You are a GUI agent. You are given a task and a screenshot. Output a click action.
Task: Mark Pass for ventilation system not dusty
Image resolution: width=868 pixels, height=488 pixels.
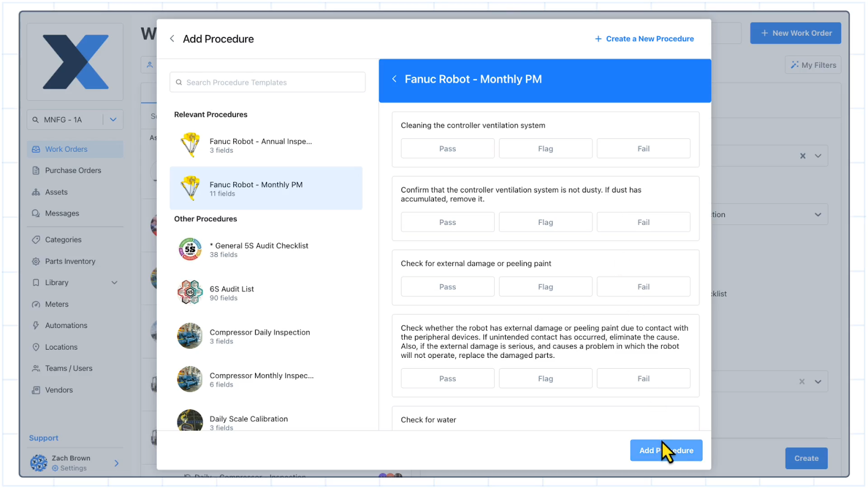[448, 222]
